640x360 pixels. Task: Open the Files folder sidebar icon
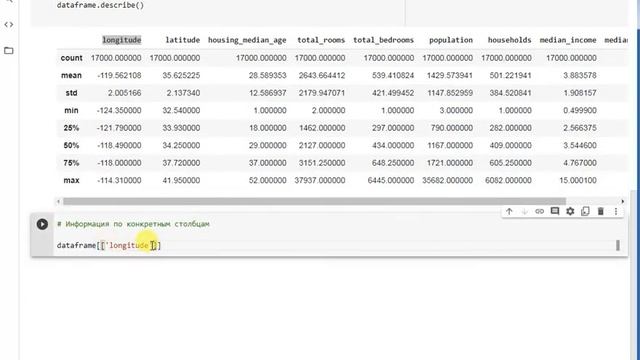click(9, 51)
